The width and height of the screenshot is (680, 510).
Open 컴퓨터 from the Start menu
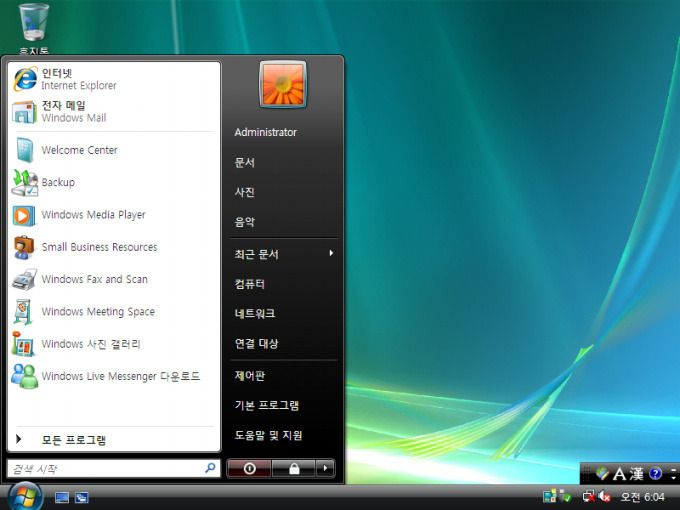click(x=249, y=284)
